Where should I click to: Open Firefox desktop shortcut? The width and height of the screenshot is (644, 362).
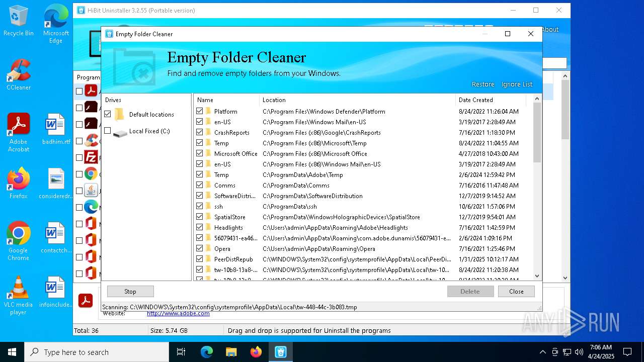pos(19,183)
